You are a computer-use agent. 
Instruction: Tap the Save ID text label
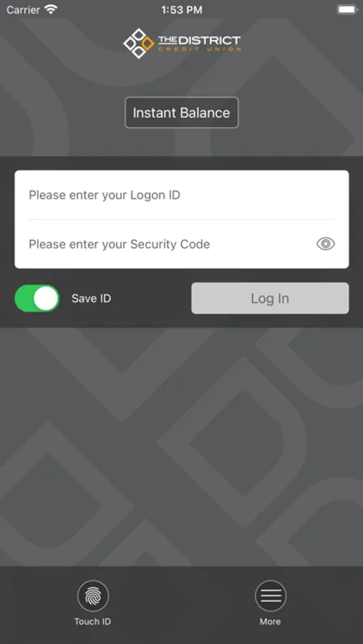tap(91, 298)
